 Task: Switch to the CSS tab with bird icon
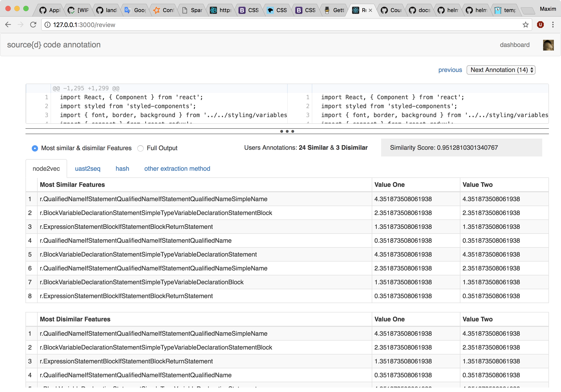click(x=277, y=10)
